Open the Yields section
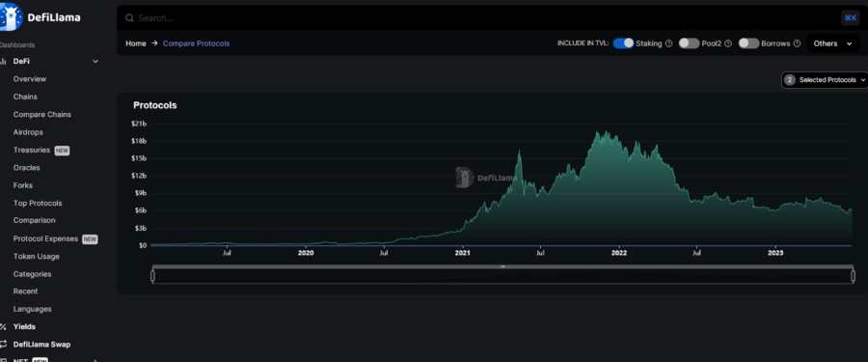 pos(24,326)
